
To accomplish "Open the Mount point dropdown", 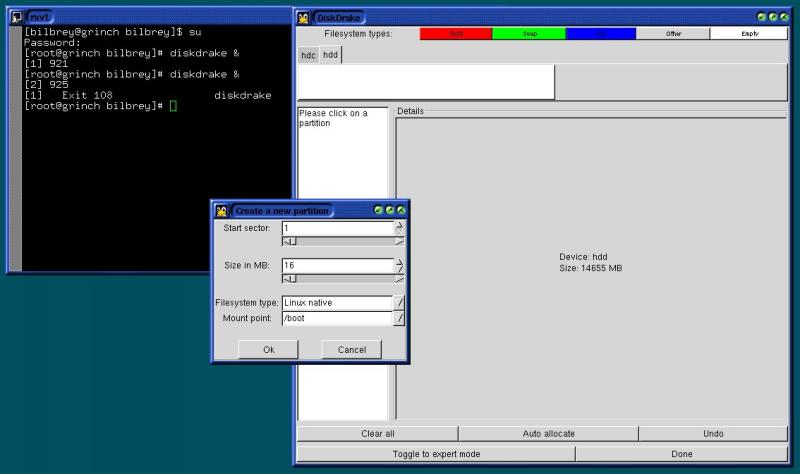I will pyautogui.click(x=399, y=319).
